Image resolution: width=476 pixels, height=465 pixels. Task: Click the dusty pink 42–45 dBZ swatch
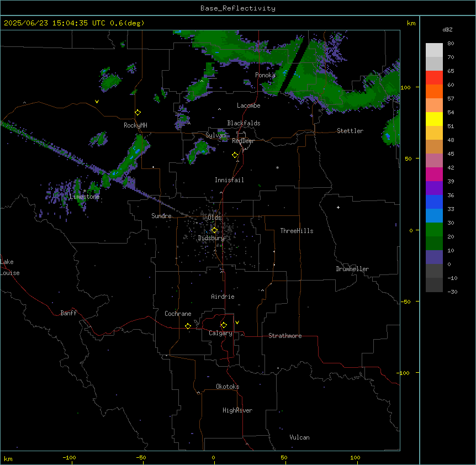tap(434, 161)
